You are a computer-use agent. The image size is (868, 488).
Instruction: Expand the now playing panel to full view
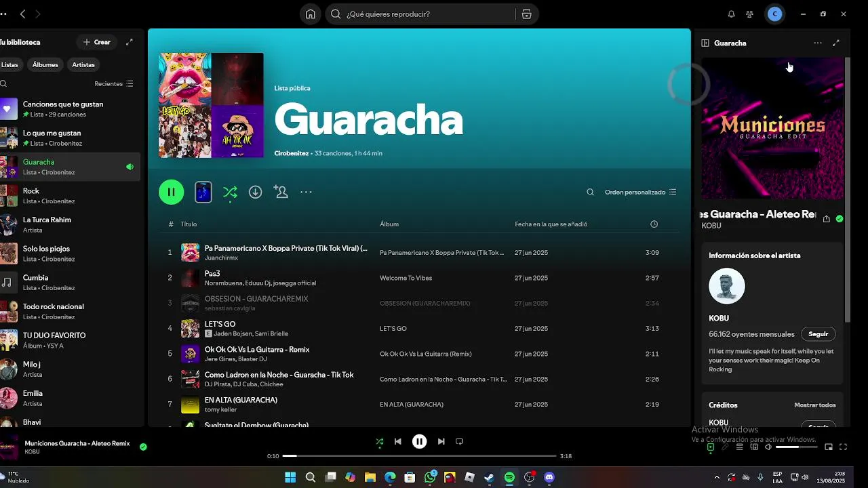point(836,43)
